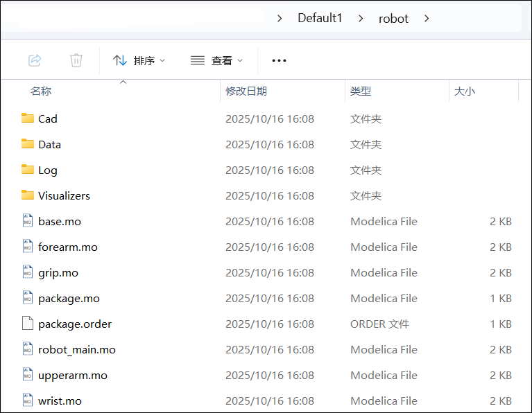The image size is (532, 413).
Task: Sort by the 修改日期 column header
Action: pyautogui.click(x=246, y=91)
